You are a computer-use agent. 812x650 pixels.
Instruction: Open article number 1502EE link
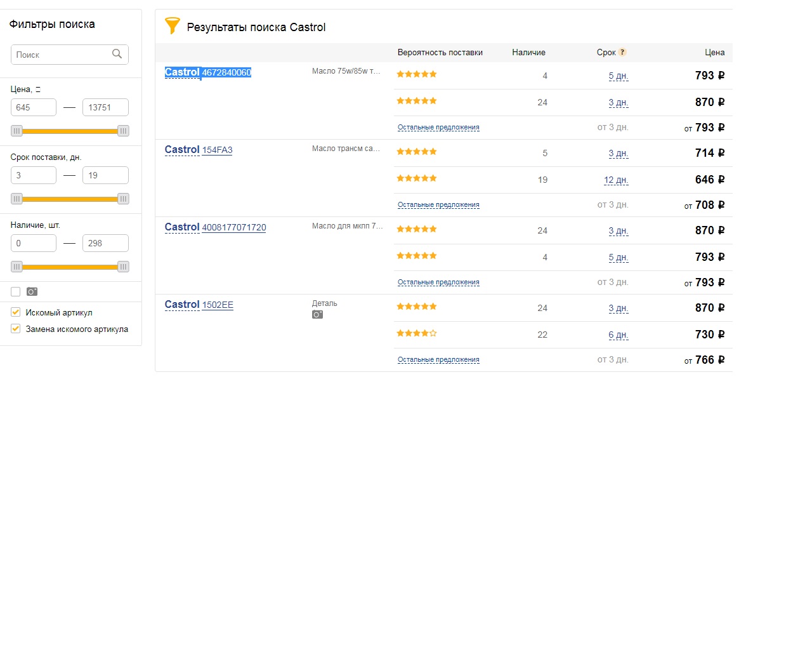pyautogui.click(x=218, y=305)
